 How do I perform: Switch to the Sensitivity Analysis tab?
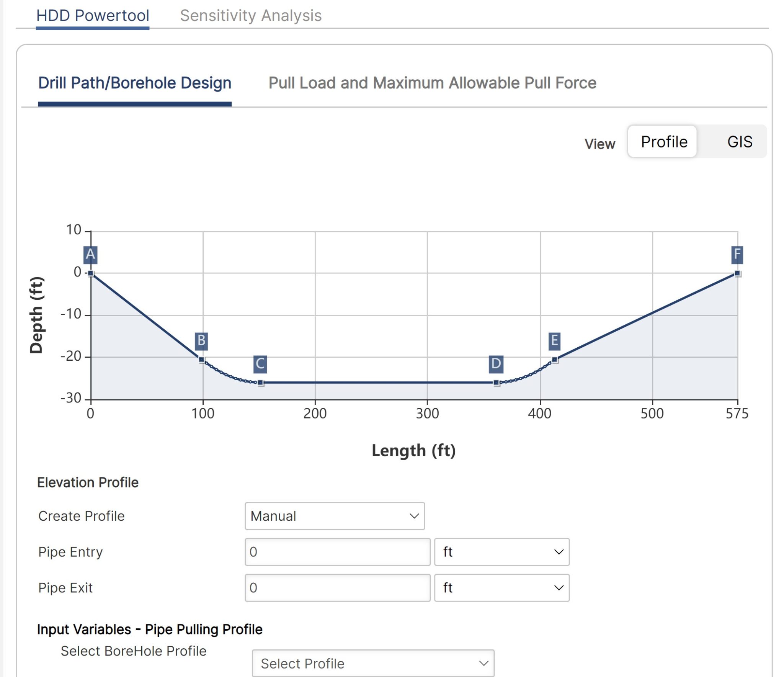pyautogui.click(x=251, y=15)
